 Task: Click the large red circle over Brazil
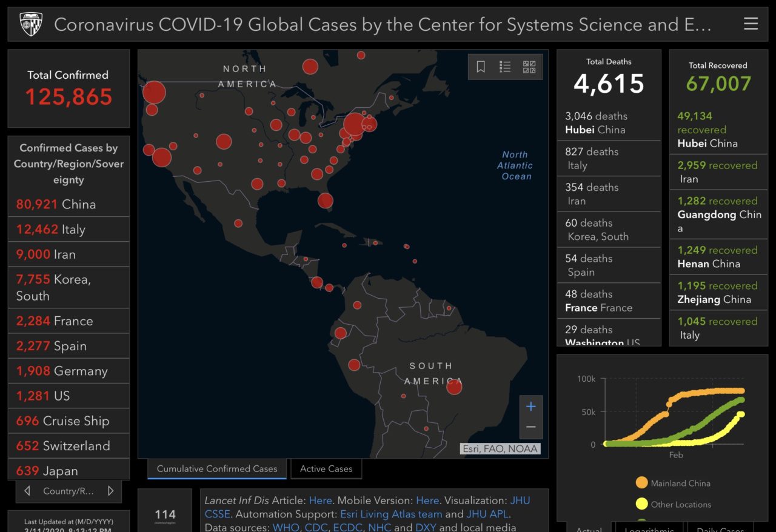(x=454, y=385)
